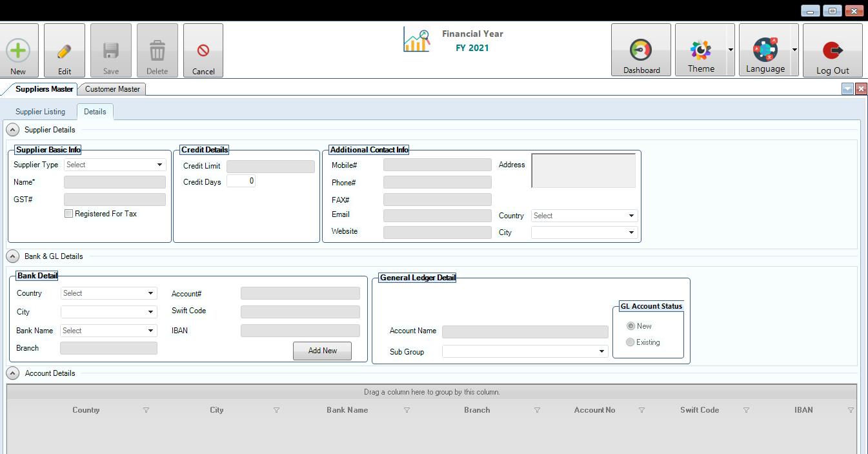868x454 pixels.
Task: Click the Log Out icon
Action: click(x=832, y=50)
